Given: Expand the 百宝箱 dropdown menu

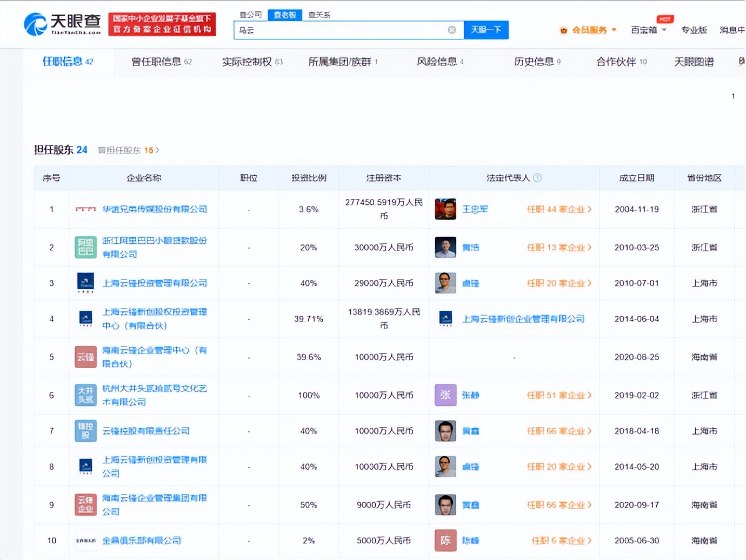Looking at the screenshot, I should (x=647, y=30).
